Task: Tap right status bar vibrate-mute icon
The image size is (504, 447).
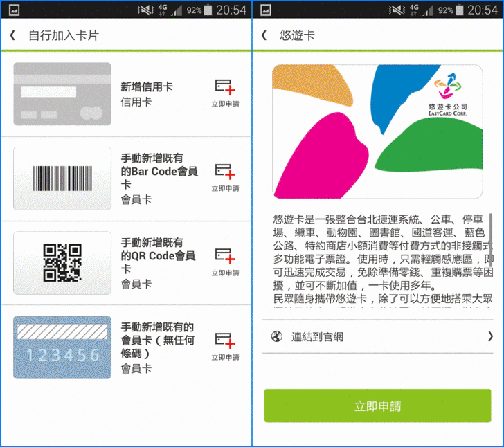Action: 397,10
